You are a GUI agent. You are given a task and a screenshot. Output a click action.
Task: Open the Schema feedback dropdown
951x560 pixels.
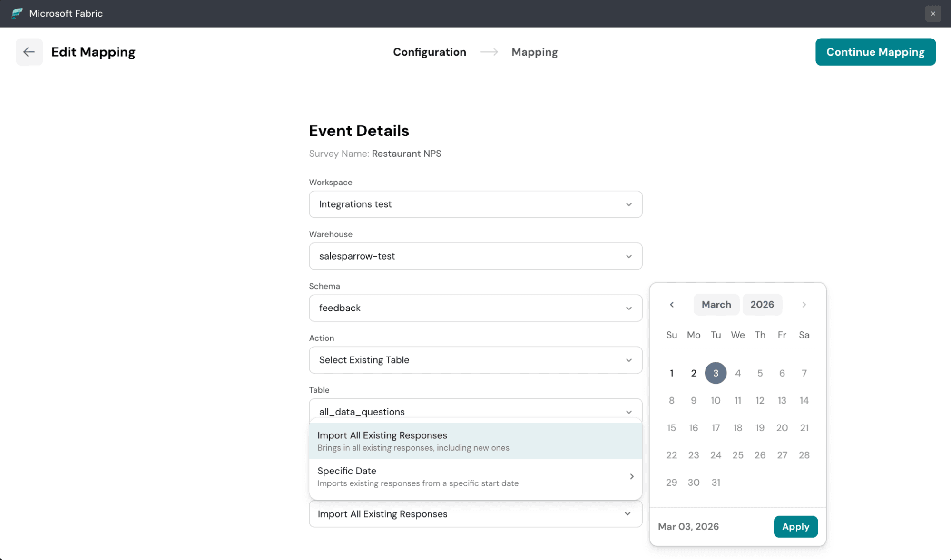pos(475,308)
